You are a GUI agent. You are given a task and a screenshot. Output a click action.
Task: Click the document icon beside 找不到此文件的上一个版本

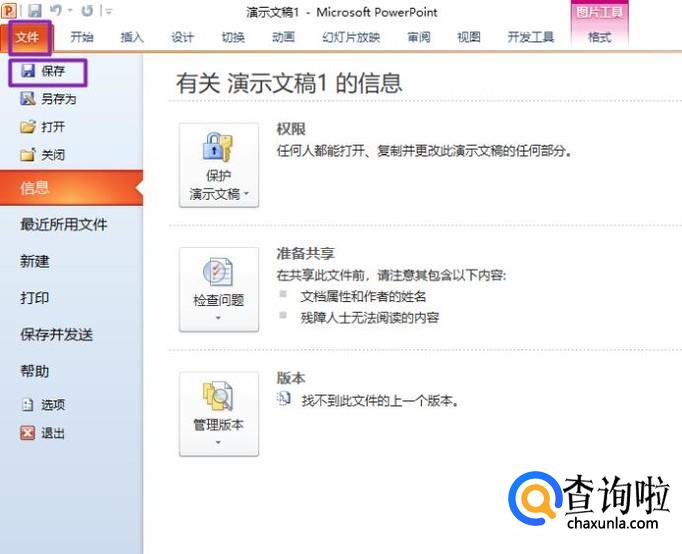click(x=284, y=398)
